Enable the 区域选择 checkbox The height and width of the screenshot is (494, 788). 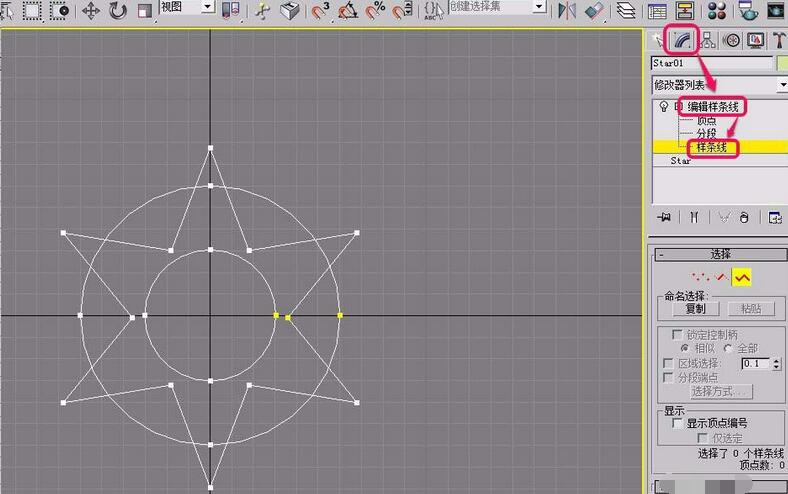tap(668, 364)
